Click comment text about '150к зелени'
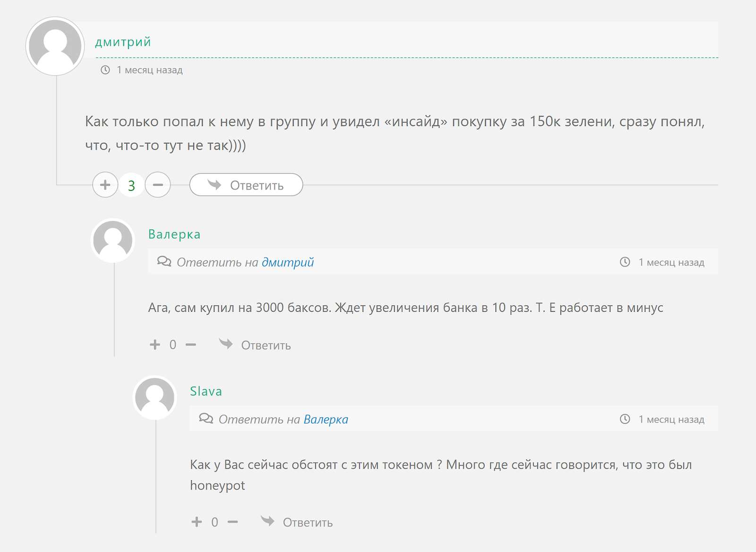 pyautogui.click(x=395, y=133)
